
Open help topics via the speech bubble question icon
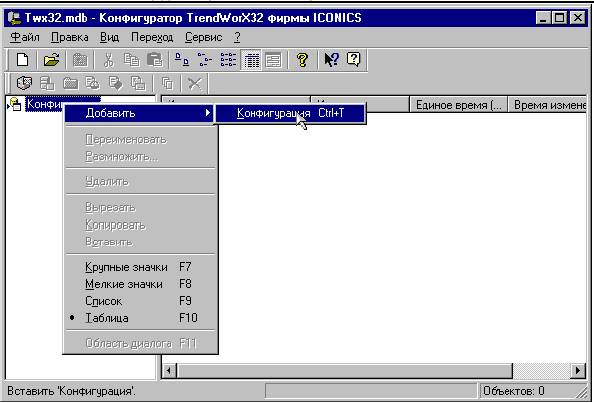(x=353, y=60)
